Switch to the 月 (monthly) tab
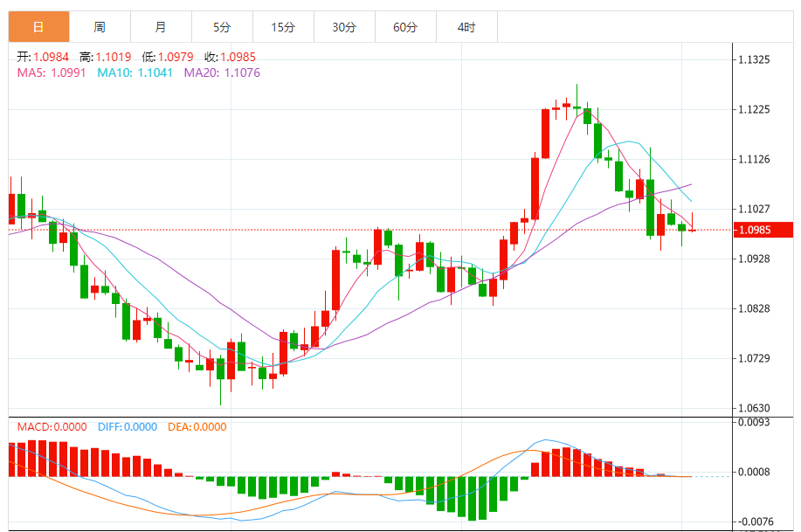The height and width of the screenshot is (532, 801). click(x=161, y=27)
